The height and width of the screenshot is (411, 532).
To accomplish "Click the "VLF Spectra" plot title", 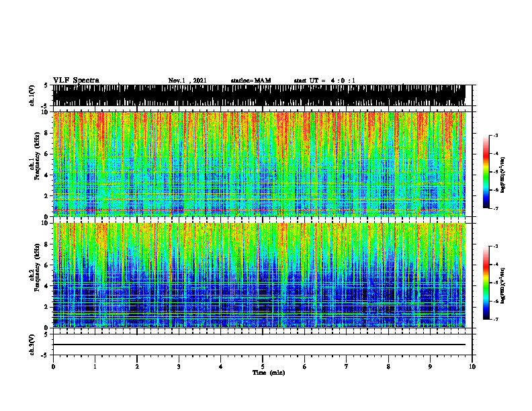I will tap(76, 81).
